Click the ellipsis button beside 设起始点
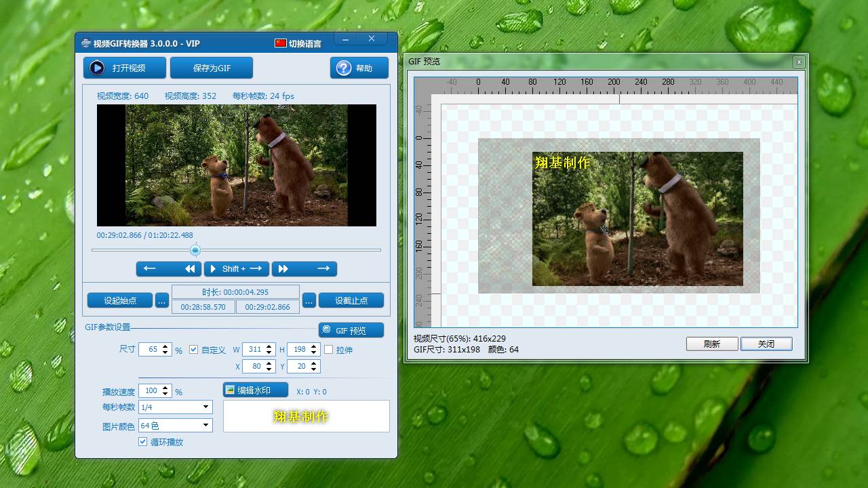Screen dimensions: 868x488 pos(161,300)
